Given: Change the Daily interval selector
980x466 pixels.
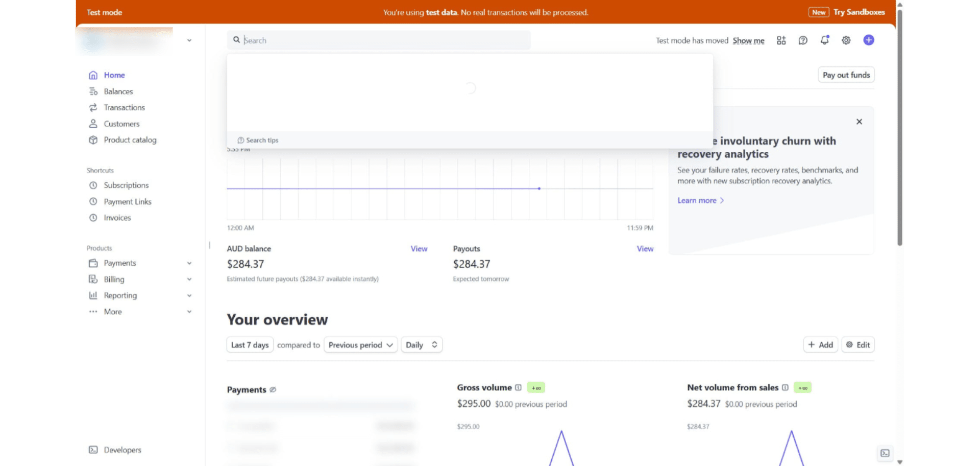Looking at the screenshot, I should [421, 345].
